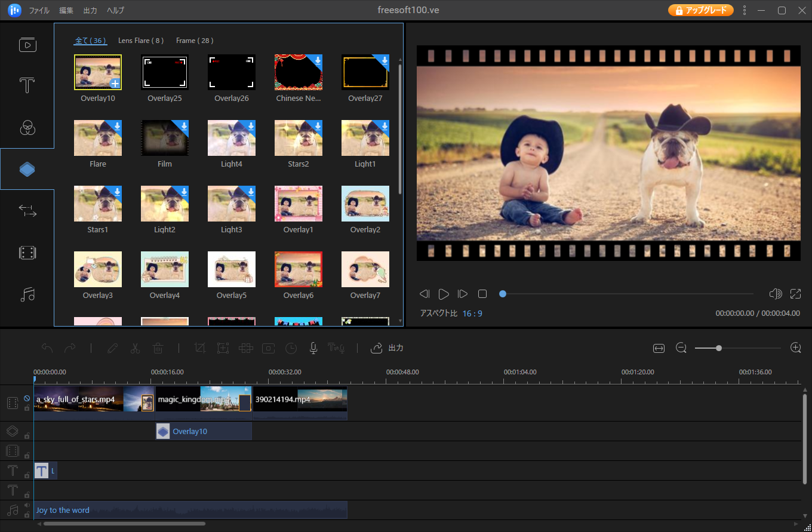Viewport: 812px width, 532px height.
Task: Open the Text templates sidebar panel
Action: point(27,86)
